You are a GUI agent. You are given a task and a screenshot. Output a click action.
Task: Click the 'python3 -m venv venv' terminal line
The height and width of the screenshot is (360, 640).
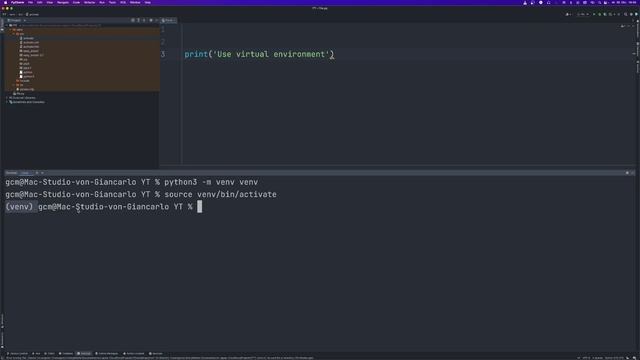[131, 182]
